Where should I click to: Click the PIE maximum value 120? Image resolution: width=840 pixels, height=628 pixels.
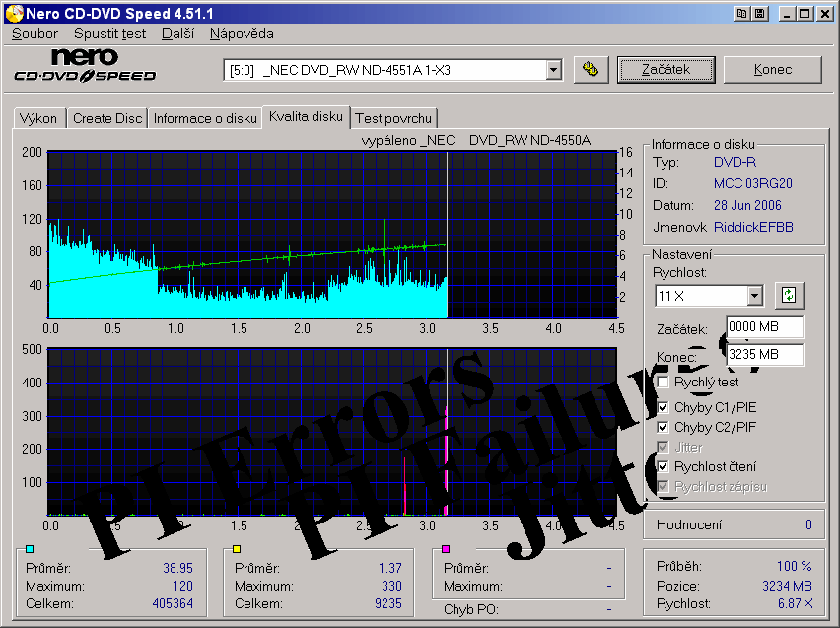coord(182,587)
